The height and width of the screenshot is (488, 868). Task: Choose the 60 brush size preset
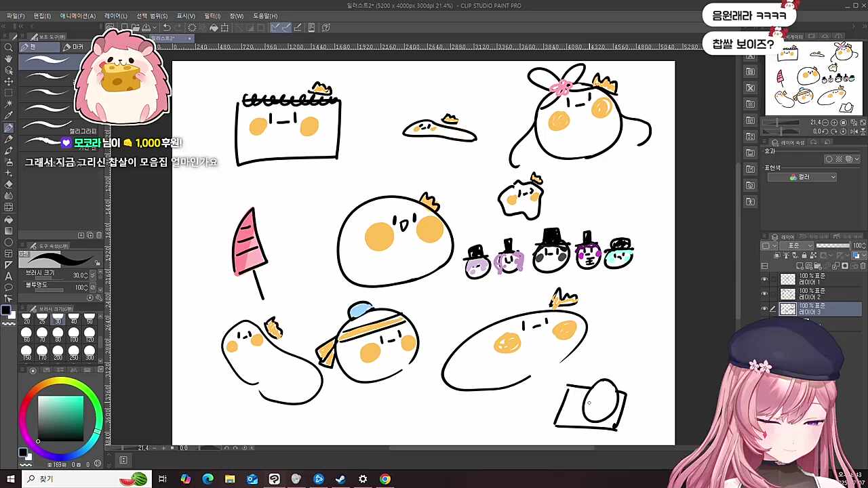[x=26, y=333]
